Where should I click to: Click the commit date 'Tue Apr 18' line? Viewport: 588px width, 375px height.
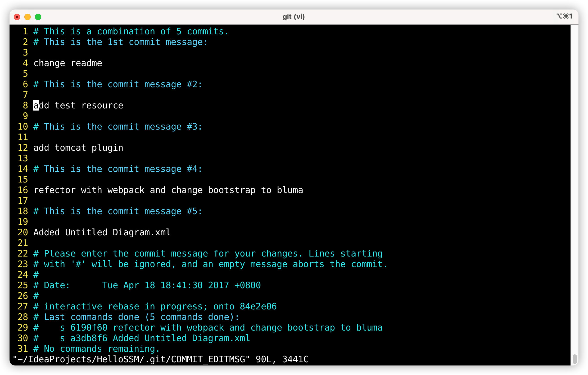(146, 285)
